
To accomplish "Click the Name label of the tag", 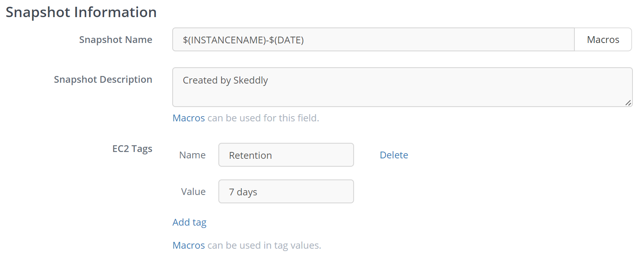I will [192, 155].
